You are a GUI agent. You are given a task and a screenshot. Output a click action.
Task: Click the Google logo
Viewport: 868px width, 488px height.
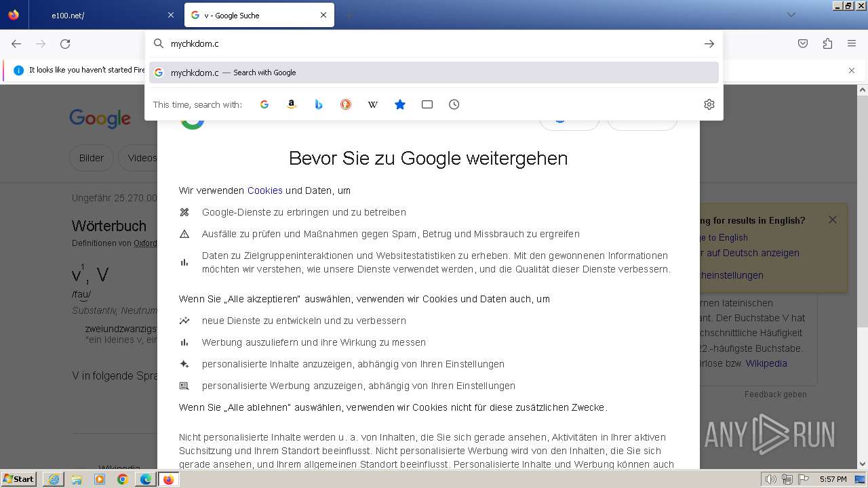[x=100, y=119]
